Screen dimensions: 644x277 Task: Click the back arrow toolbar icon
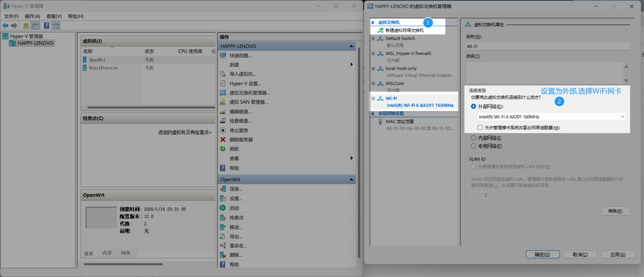(x=5, y=26)
